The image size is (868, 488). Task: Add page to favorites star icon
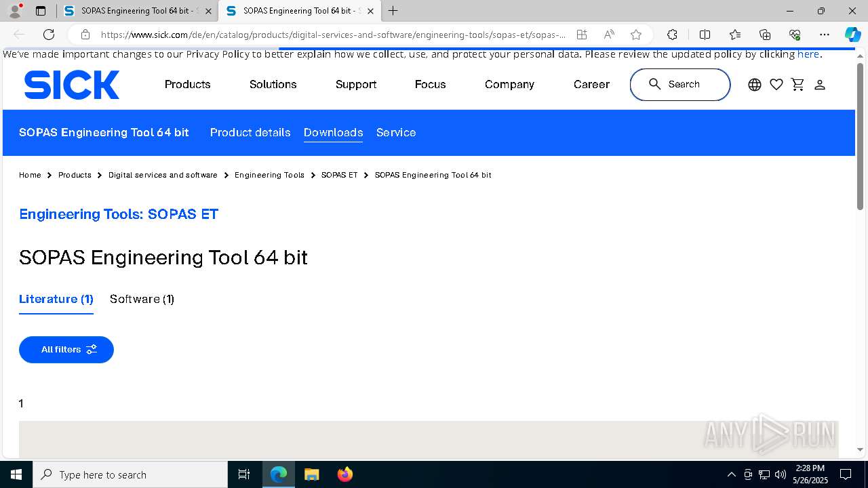636,35
